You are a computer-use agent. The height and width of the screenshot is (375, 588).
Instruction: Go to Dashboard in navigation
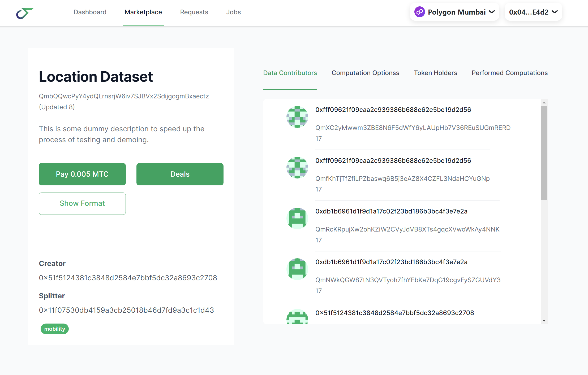coord(90,12)
